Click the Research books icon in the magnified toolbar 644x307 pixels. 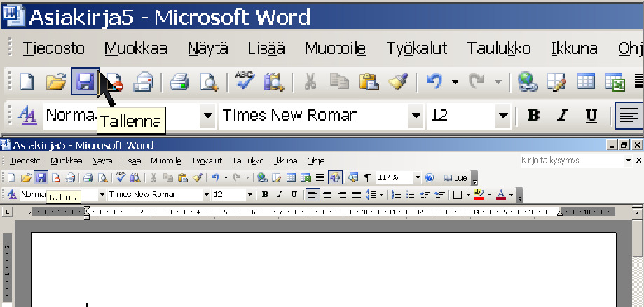tap(274, 81)
